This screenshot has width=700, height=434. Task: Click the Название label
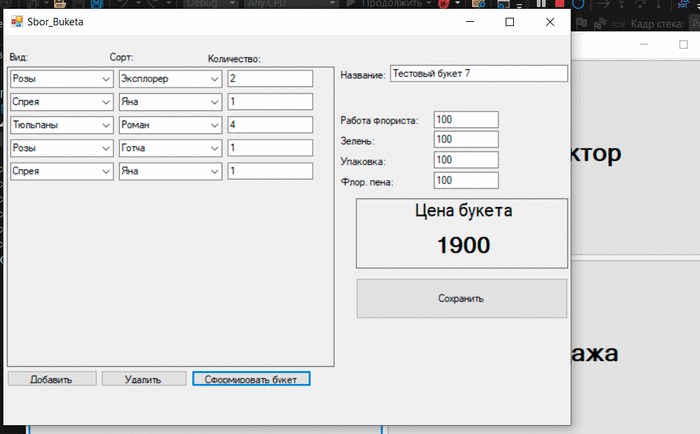click(362, 75)
